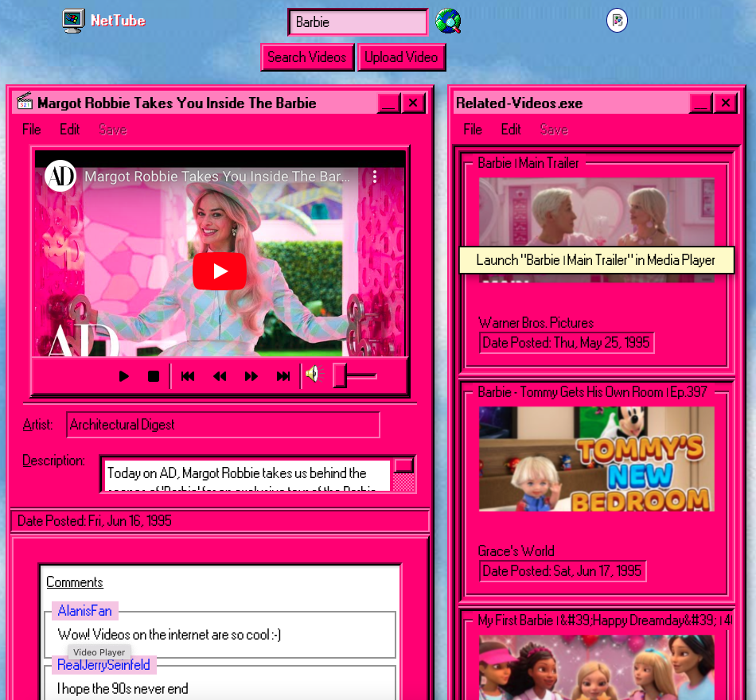Click the NetTube computer logo icon
Viewport: 756px width, 700px height.
pos(73,21)
